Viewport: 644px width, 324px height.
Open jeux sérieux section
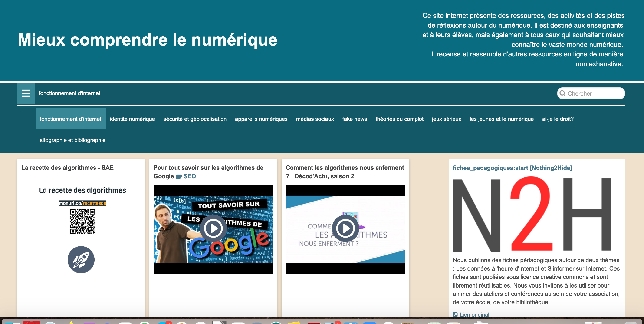(x=446, y=119)
